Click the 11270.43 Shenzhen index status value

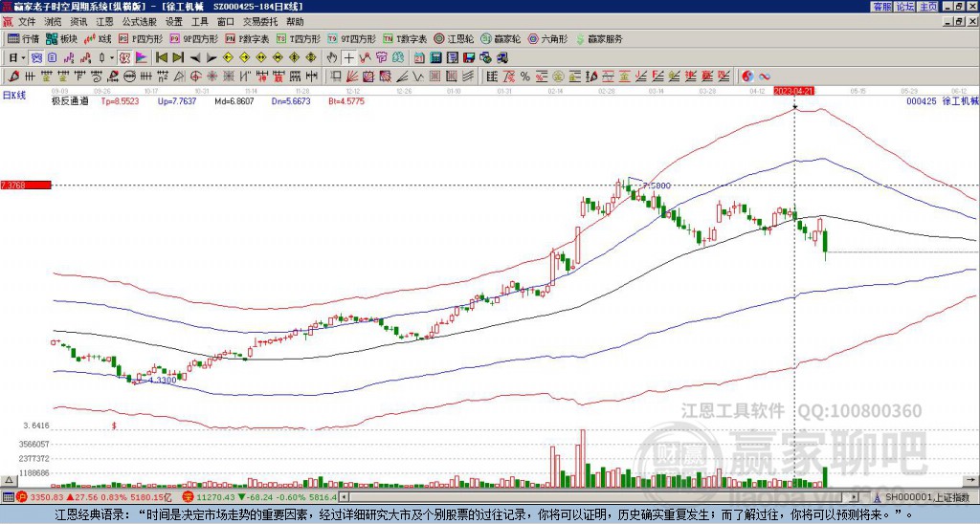coord(213,497)
